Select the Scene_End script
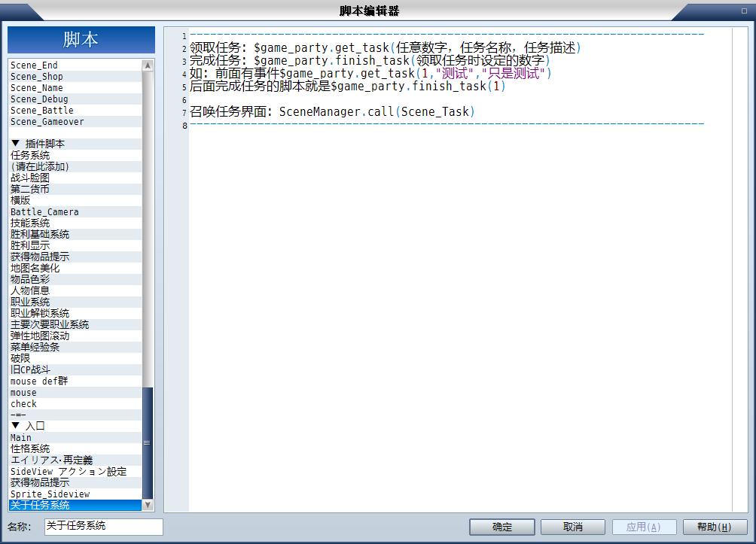The width and height of the screenshot is (756, 544). coord(76,65)
